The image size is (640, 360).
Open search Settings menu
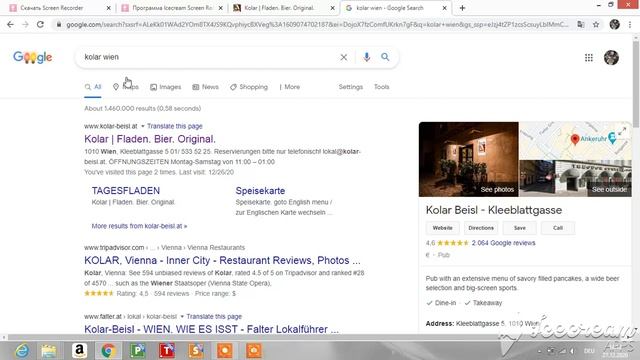(351, 87)
